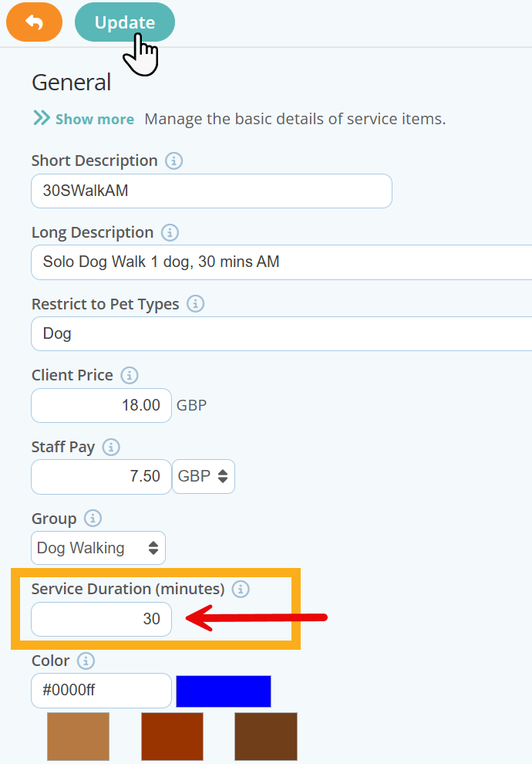Image resolution: width=532 pixels, height=764 pixels.
Task: Click the Long Description info icon
Action: pyautogui.click(x=170, y=232)
